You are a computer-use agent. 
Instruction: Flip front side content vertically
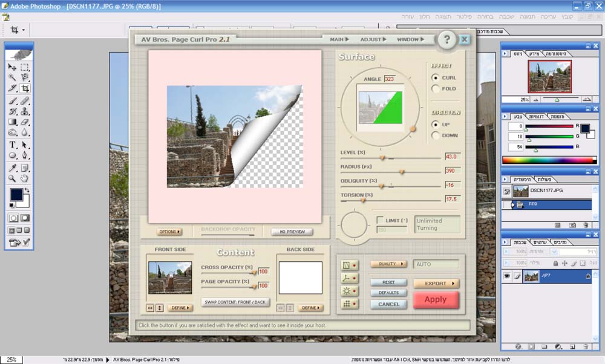point(159,308)
